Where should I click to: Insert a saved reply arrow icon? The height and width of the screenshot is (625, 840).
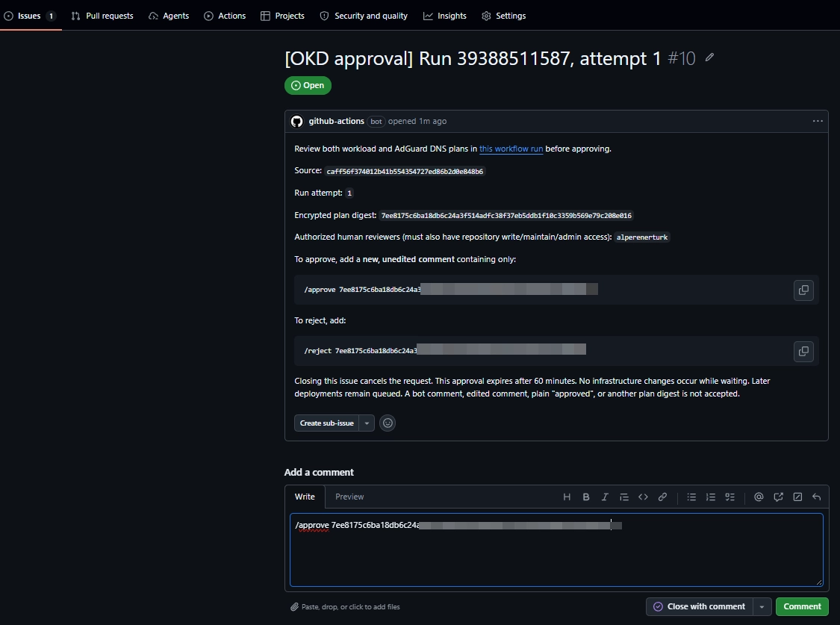point(816,497)
